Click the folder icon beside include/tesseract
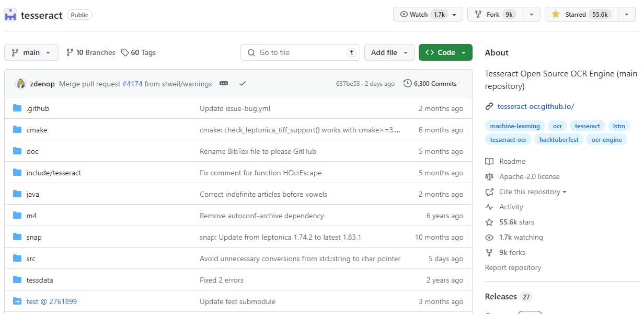Image resolution: width=644 pixels, height=314 pixels. (x=17, y=173)
